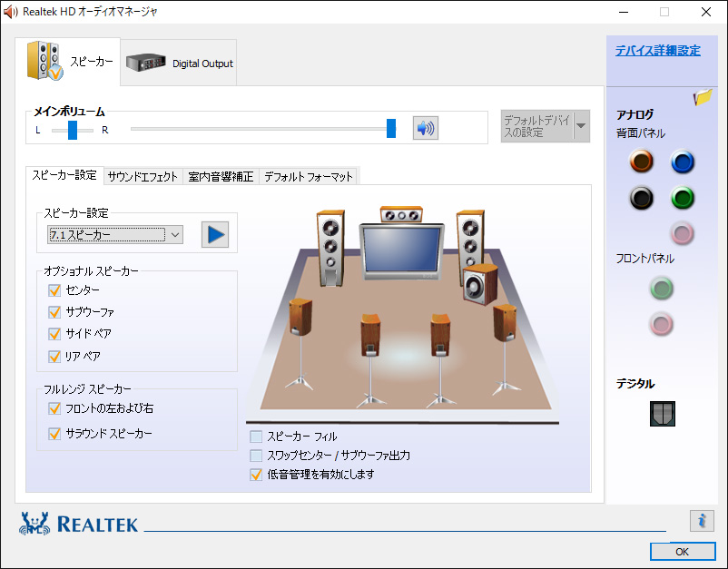The height and width of the screenshot is (569, 728).
Task: Click the information icon button
Action: (702, 521)
